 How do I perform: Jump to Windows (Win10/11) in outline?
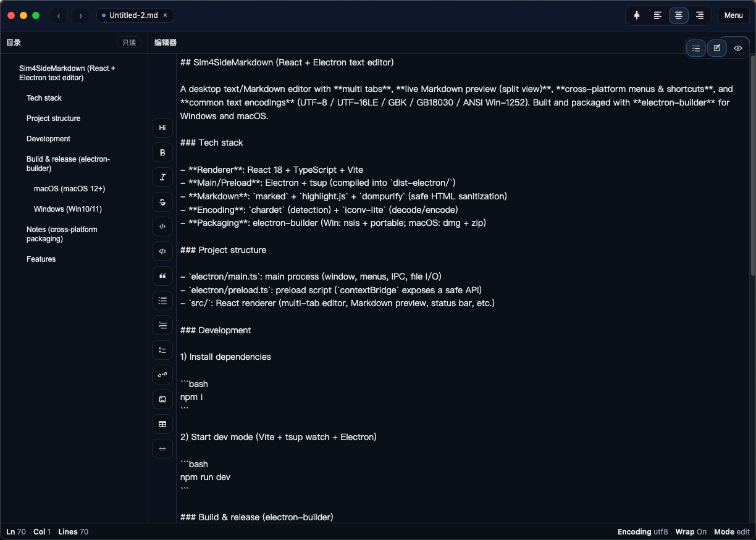pyautogui.click(x=68, y=209)
